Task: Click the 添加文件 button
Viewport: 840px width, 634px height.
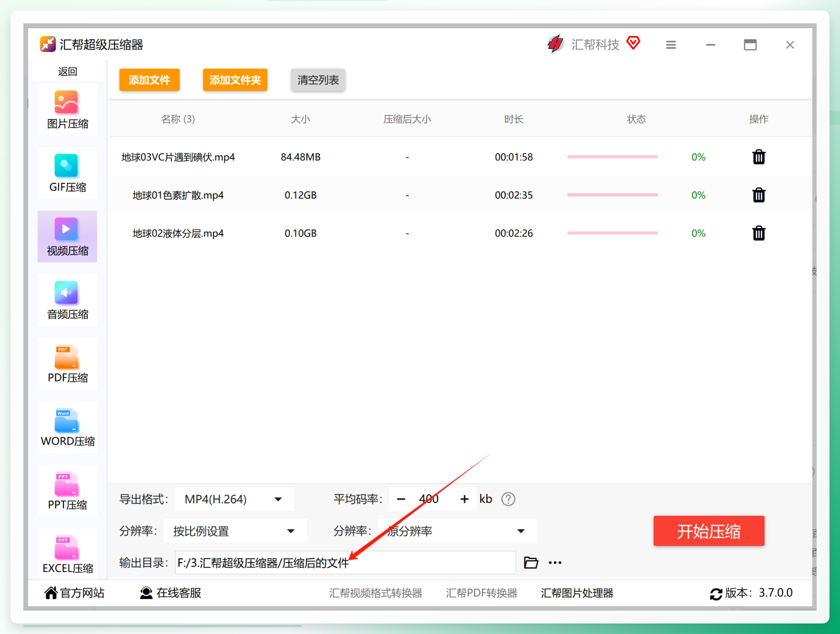Action: tap(149, 80)
